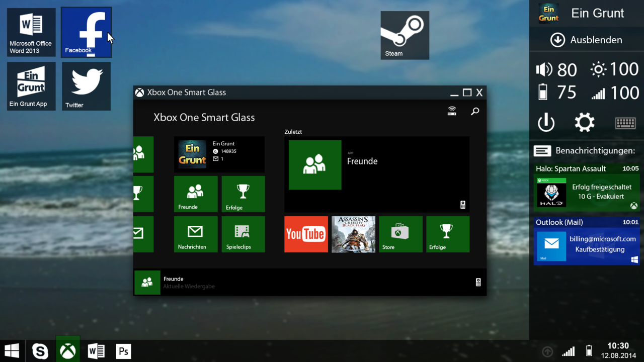This screenshot has height=362, width=644.
Task: Open Photoshop from the taskbar
Action: click(x=123, y=351)
